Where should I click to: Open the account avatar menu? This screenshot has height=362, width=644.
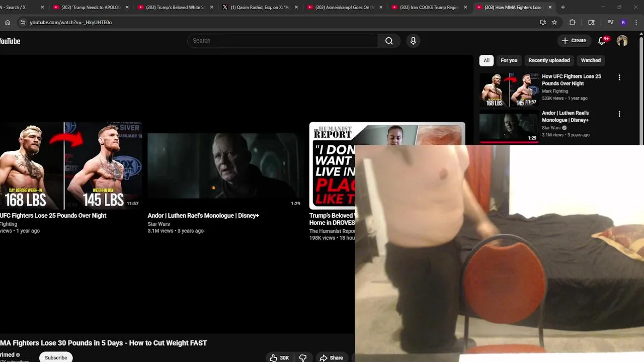(x=622, y=41)
